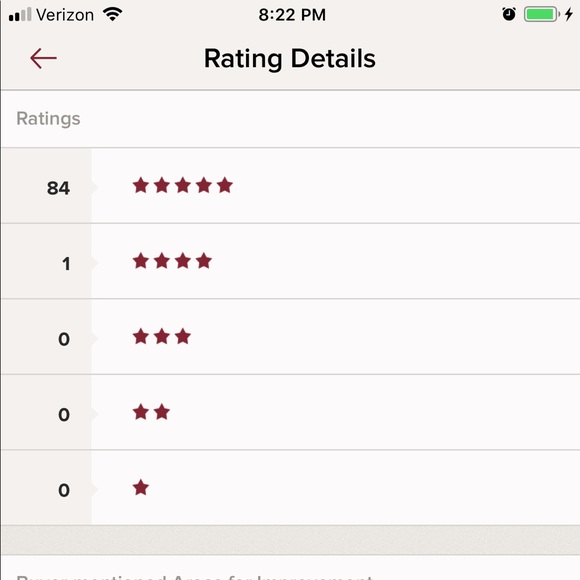The height and width of the screenshot is (580, 580).
Task: Tap the four-star rating stars
Action: pyautogui.click(x=172, y=261)
